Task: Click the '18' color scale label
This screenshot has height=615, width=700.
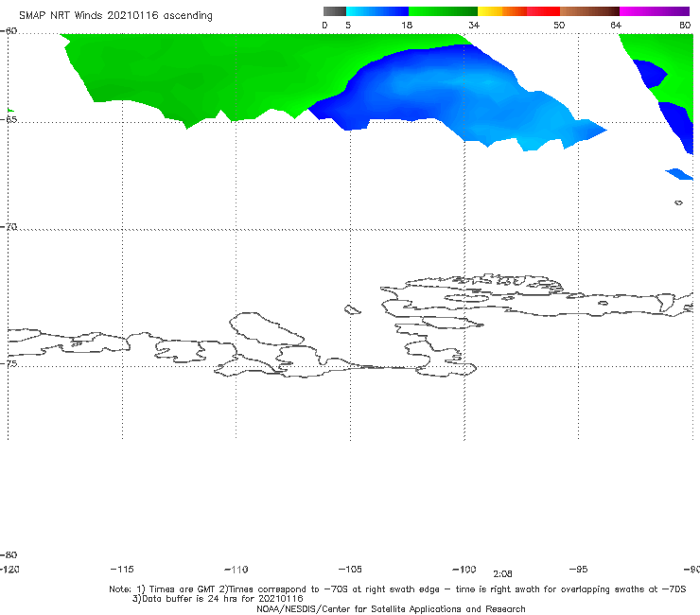Action: (x=407, y=25)
